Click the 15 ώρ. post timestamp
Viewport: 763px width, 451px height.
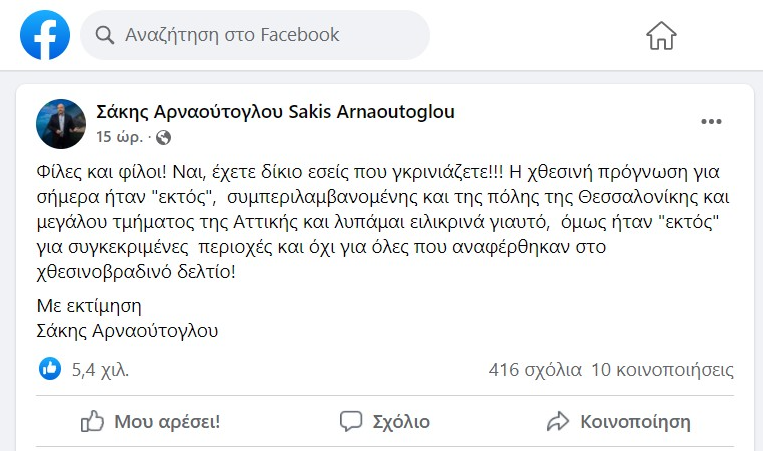120,137
